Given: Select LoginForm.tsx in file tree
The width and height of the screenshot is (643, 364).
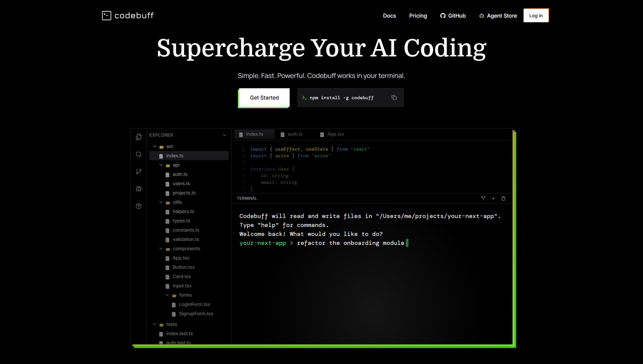Looking at the screenshot, I should click(x=194, y=304).
